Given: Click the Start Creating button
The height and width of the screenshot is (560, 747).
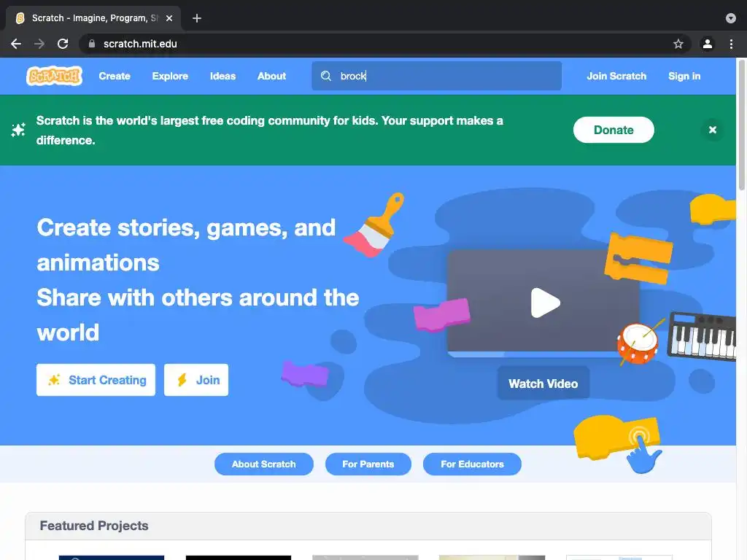Looking at the screenshot, I should pos(96,380).
